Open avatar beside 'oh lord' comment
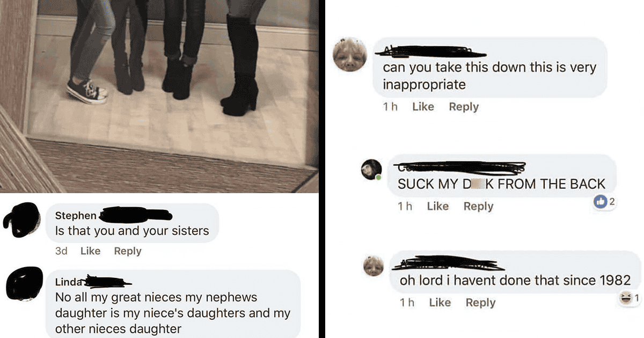Screen dimensions: 644x338 (x=374, y=267)
